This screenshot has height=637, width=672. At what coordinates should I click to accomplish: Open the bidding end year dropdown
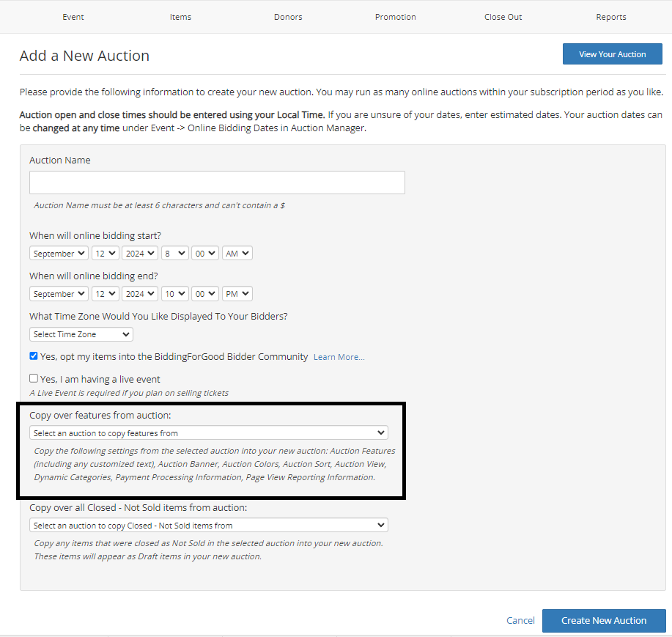tap(140, 294)
